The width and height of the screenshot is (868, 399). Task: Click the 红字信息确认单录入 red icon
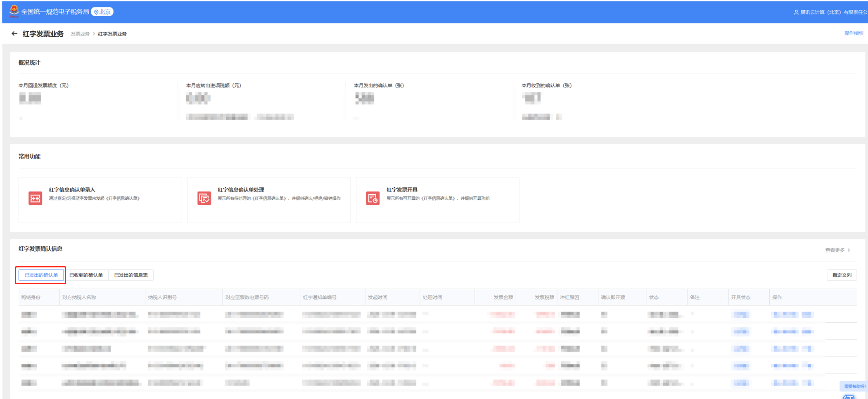35,198
